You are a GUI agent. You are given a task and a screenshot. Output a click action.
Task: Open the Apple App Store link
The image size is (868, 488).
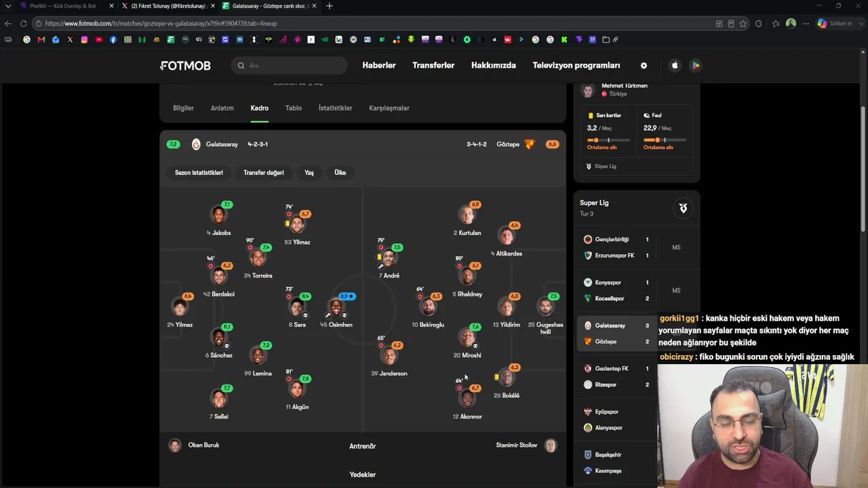click(x=675, y=66)
